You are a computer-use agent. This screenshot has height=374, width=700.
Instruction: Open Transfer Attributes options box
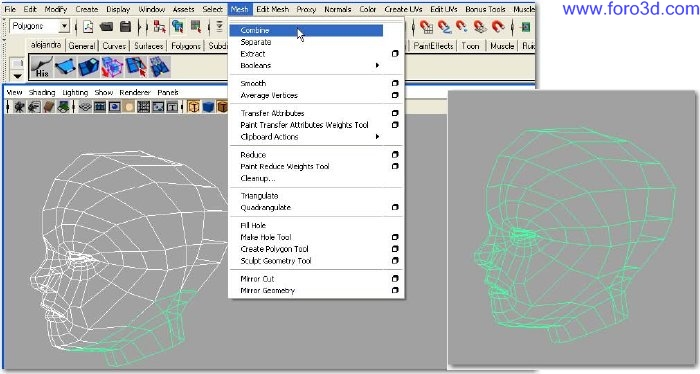[395, 113]
